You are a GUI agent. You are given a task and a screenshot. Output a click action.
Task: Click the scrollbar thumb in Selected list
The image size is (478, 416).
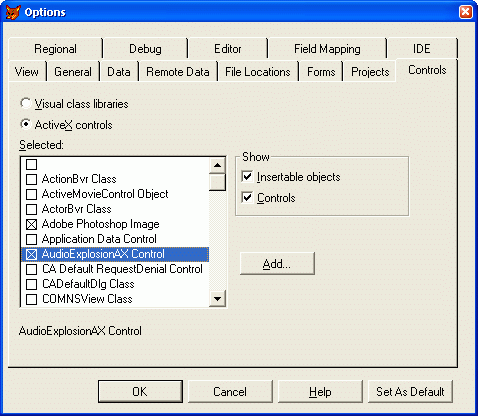click(x=218, y=182)
